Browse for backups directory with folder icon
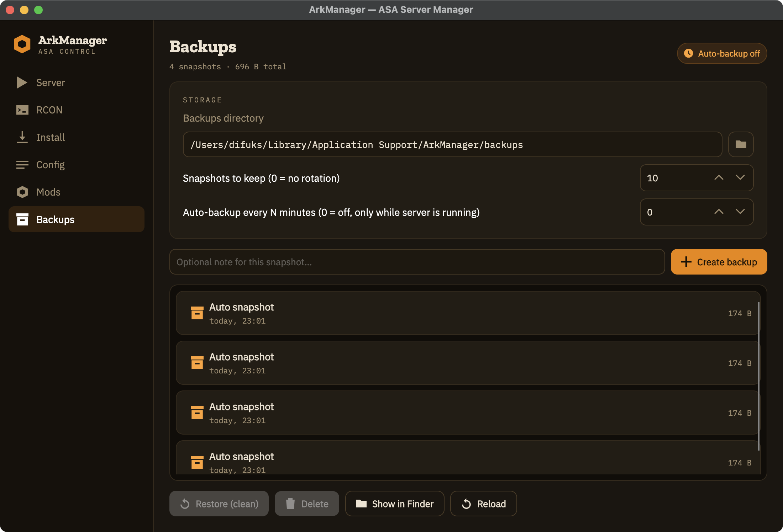 [x=741, y=144]
